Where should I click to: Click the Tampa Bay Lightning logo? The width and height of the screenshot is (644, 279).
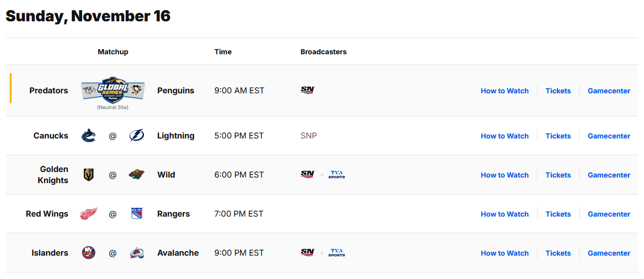(x=137, y=136)
